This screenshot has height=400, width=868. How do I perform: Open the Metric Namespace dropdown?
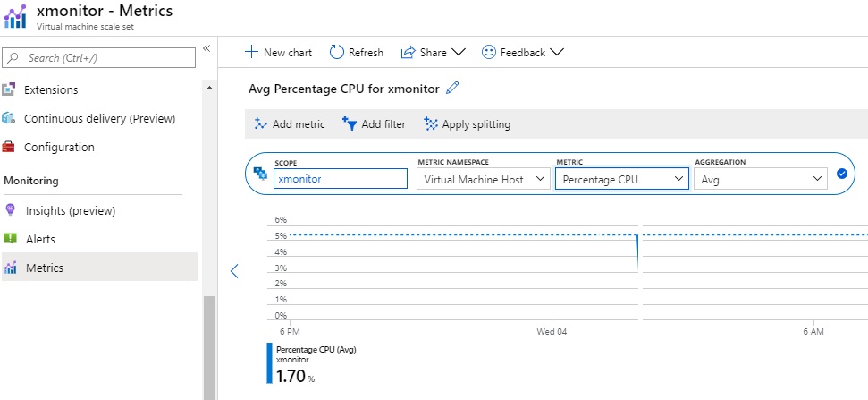(483, 179)
